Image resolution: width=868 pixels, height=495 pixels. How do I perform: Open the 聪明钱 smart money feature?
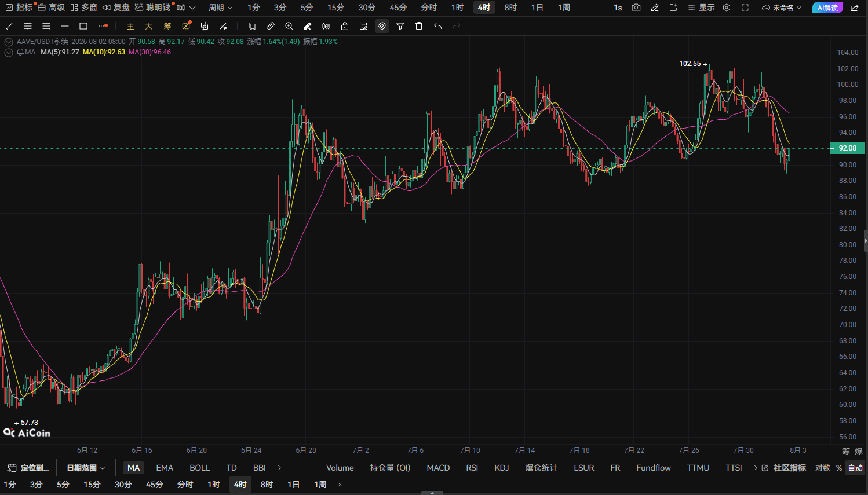coord(153,8)
